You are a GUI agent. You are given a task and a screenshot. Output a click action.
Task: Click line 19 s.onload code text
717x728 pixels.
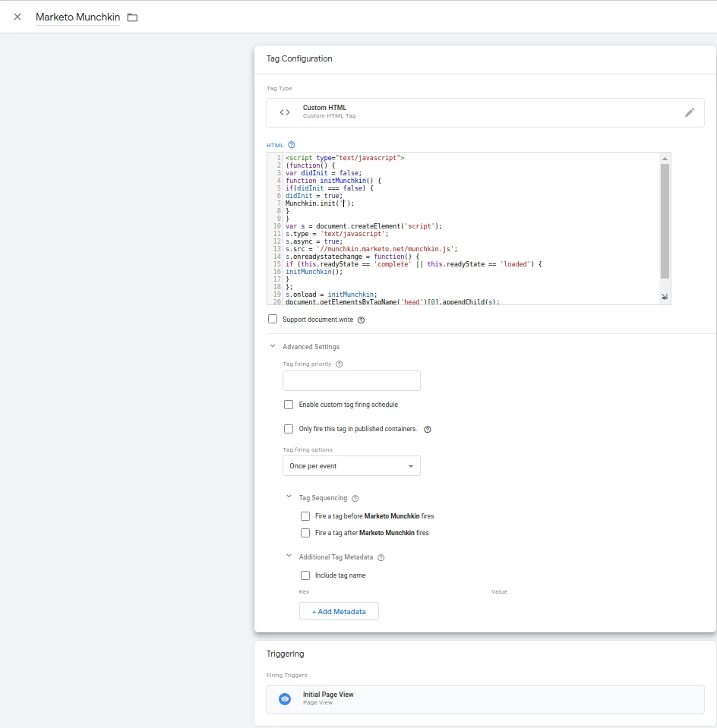(331, 295)
